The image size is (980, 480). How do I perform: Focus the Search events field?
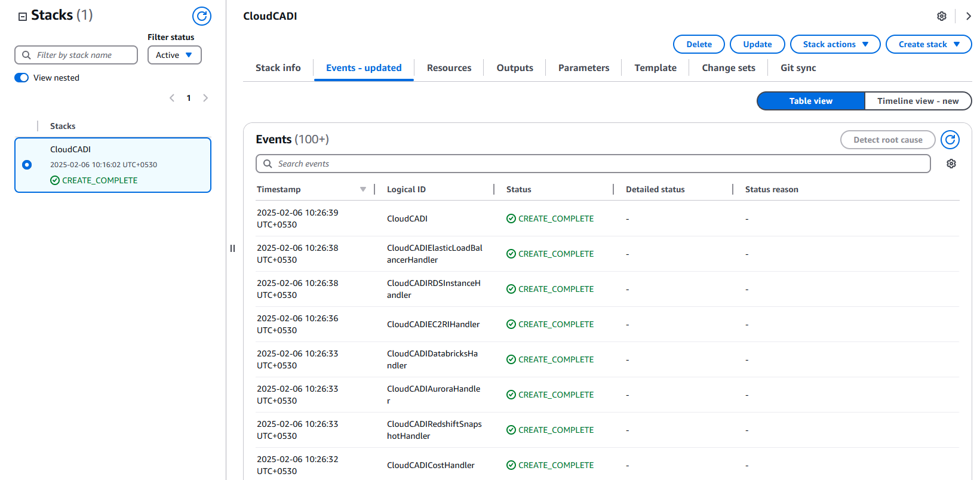pos(593,164)
